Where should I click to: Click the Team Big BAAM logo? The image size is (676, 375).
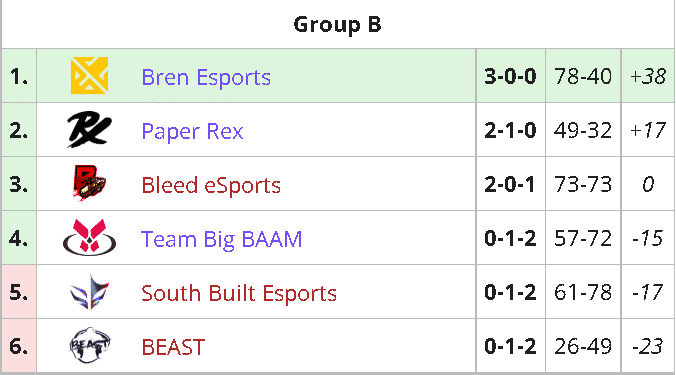(89, 238)
